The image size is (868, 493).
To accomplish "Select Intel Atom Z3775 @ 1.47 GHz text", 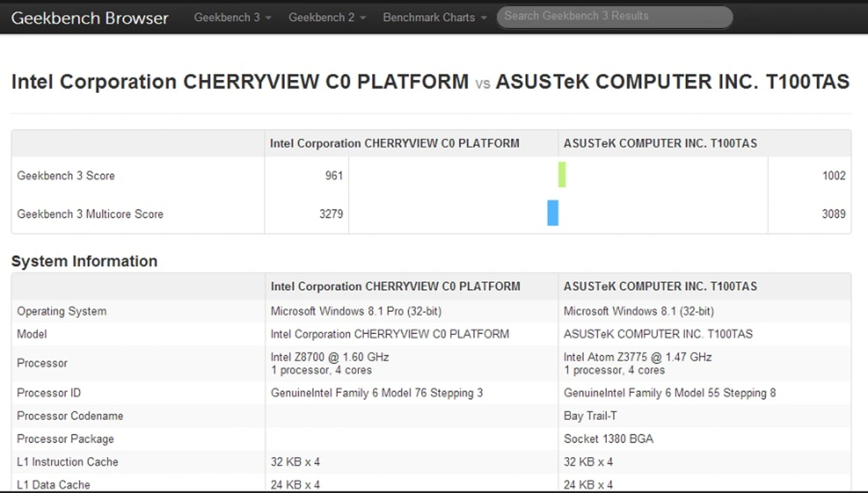I will tap(637, 357).
